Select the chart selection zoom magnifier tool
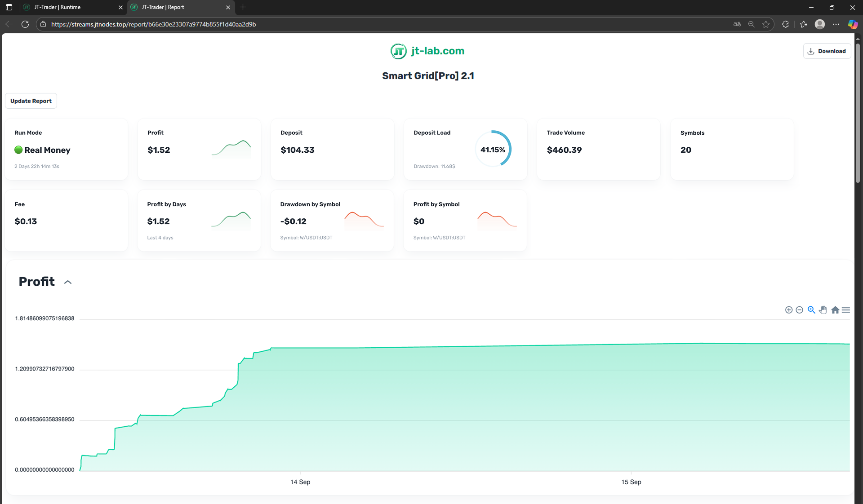Image resolution: width=863 pixels, height=504 pixels. coord(811,310)
